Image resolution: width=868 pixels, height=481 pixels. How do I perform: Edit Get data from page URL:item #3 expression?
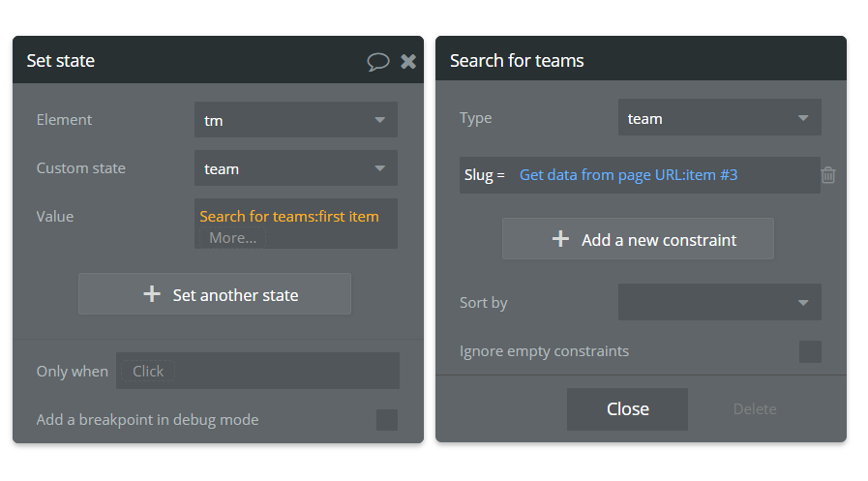point(628,175)
